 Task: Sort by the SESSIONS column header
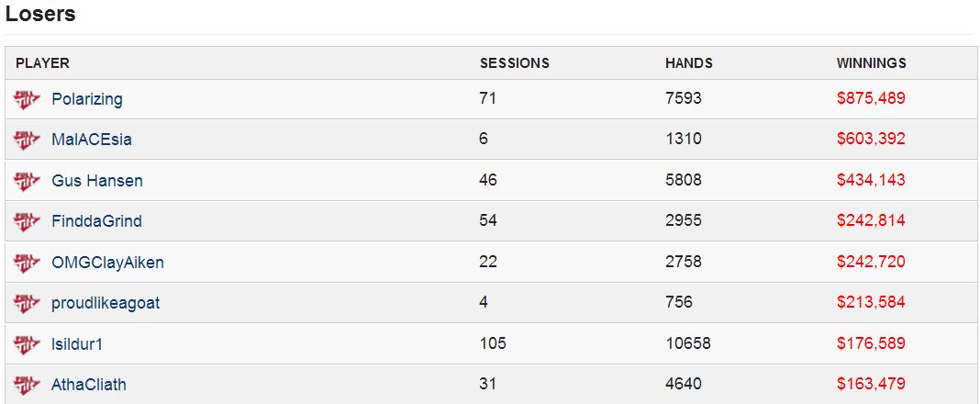[x=515, y=63]
